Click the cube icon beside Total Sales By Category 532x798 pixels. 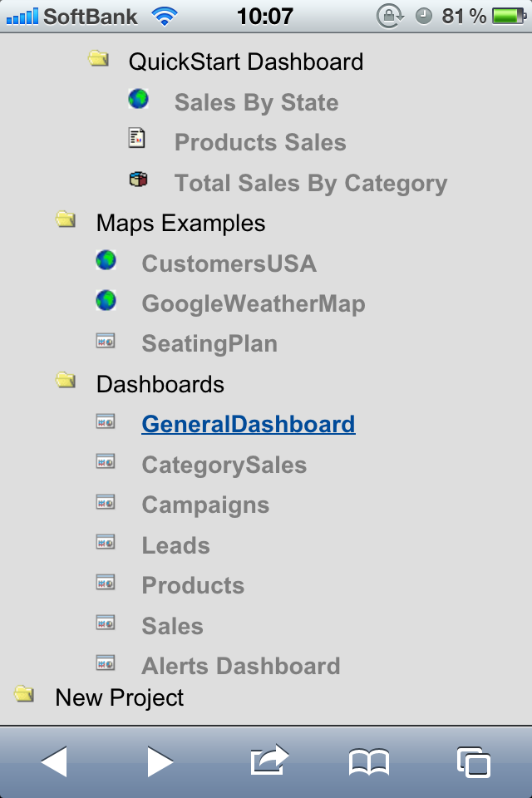click(x=139, y=180)
